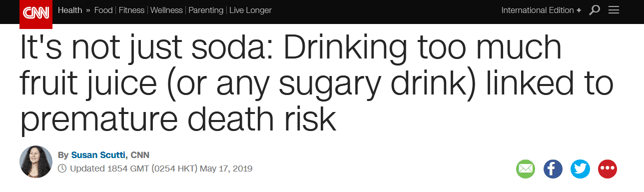Open author Susan Scutti's profile link
This screenshot has height=192, width=644.
click(99, 154)
